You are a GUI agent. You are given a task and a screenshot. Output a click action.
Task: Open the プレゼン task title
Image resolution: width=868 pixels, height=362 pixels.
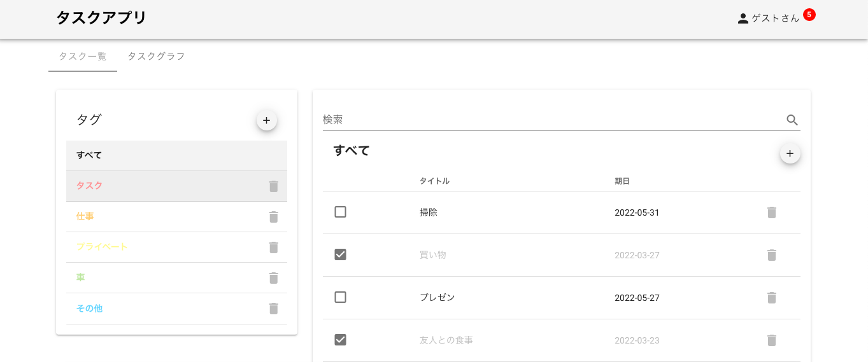438,298
